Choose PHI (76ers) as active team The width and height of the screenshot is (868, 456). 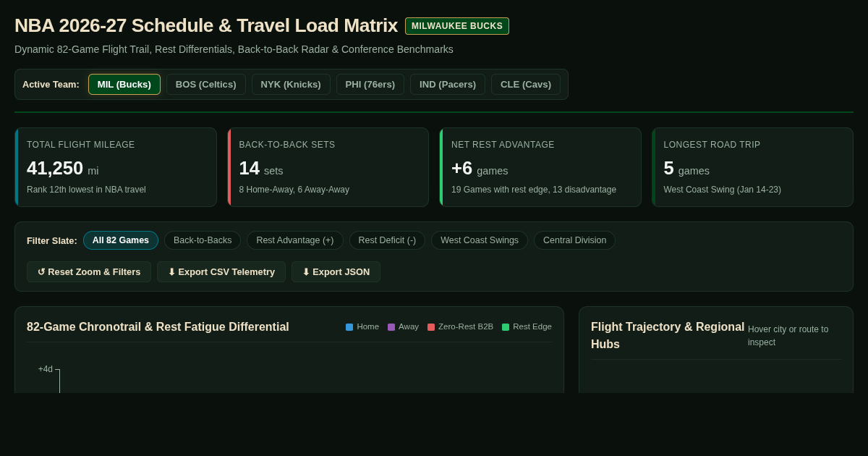(370, 84)
